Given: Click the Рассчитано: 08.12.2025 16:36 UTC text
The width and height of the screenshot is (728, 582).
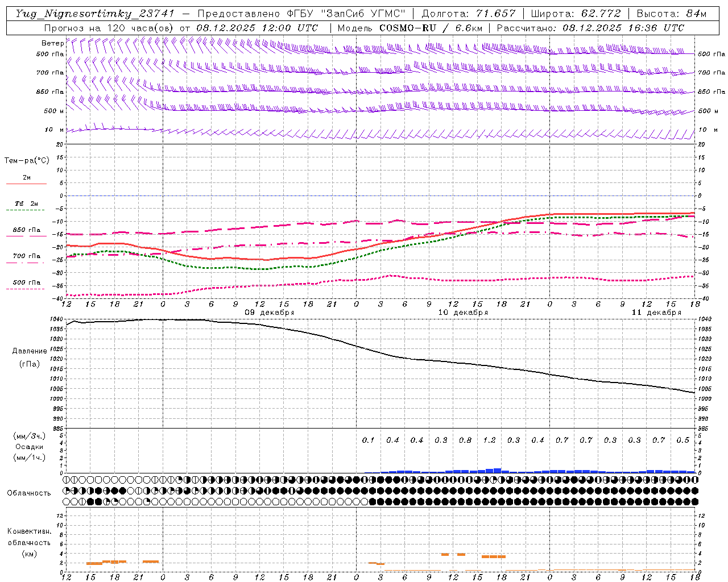Looking at the screenshot, I should [590, 28].
